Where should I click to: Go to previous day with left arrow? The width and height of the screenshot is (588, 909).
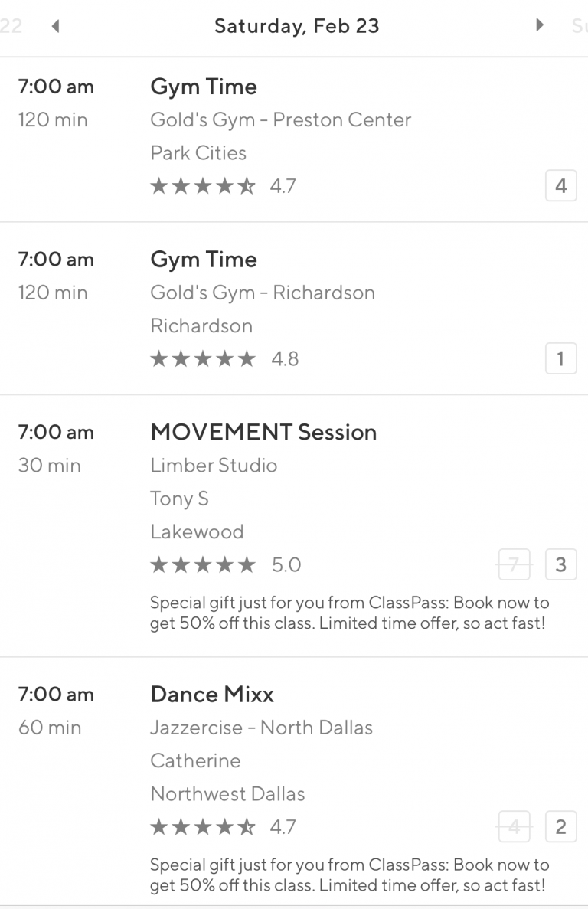click(x=55, y=26)
